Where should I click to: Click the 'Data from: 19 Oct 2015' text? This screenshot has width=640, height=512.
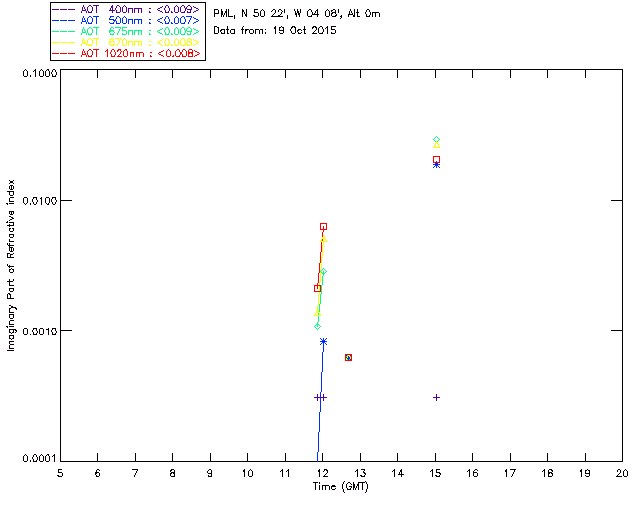click(x=275, y=31)
